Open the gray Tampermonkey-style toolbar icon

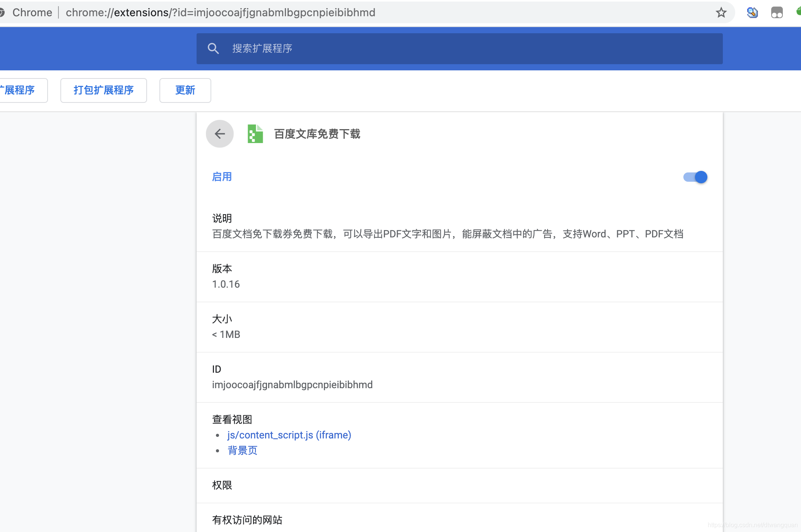click(777, 13)
